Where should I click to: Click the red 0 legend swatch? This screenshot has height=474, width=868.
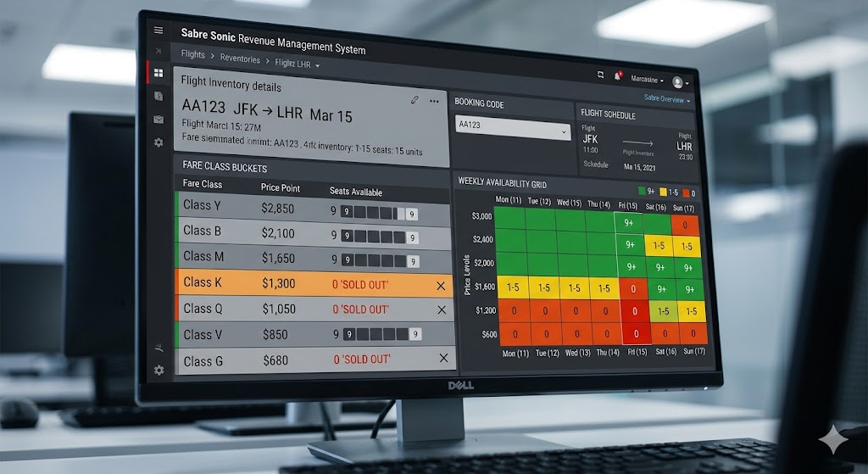[685, 193]
